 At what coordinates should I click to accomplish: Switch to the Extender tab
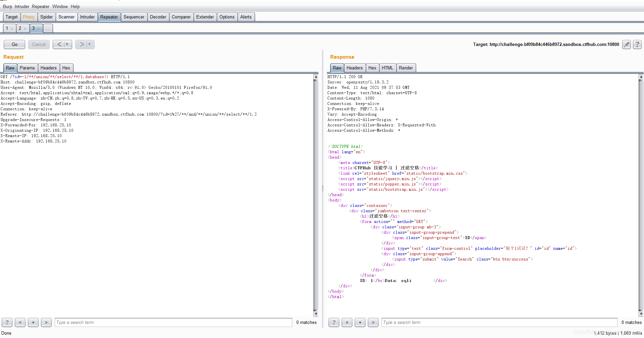point(205,17)
